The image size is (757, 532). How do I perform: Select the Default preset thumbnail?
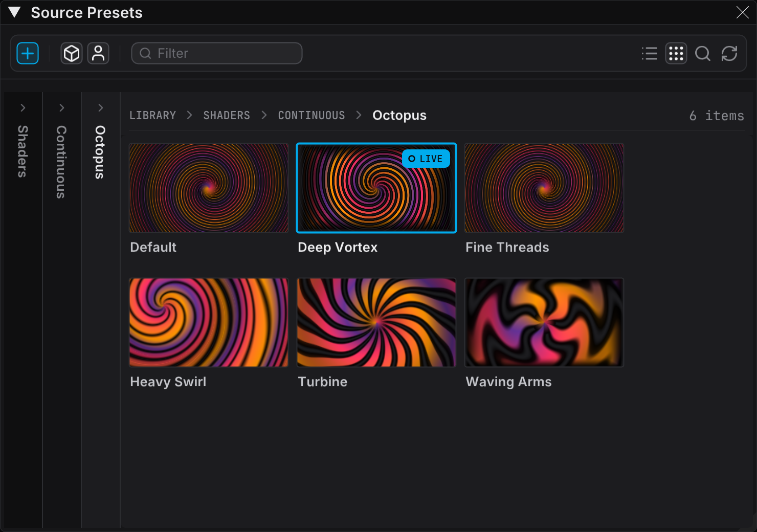pyautogui.click(x=209, y=188)
